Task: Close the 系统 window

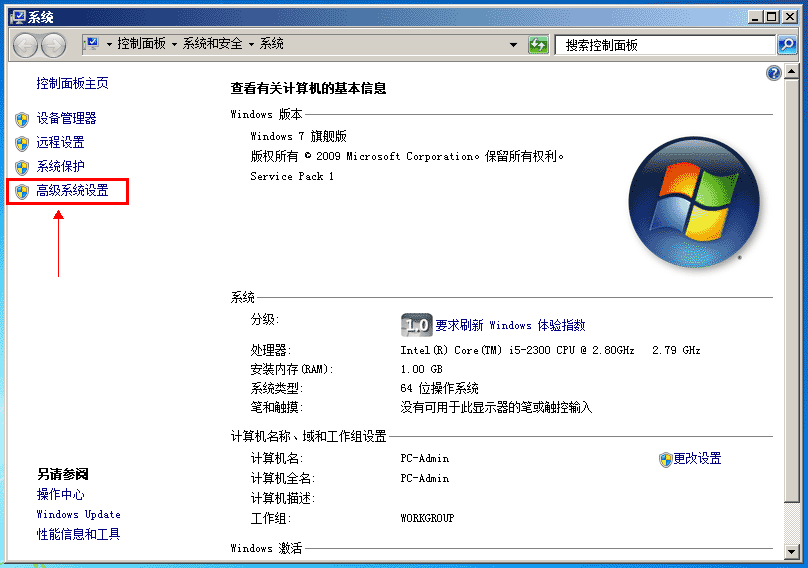Action: (789, 17)
